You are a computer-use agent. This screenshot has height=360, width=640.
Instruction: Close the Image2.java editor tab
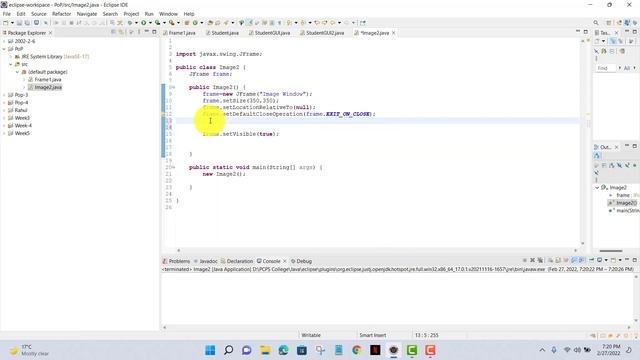pos(393,33)
